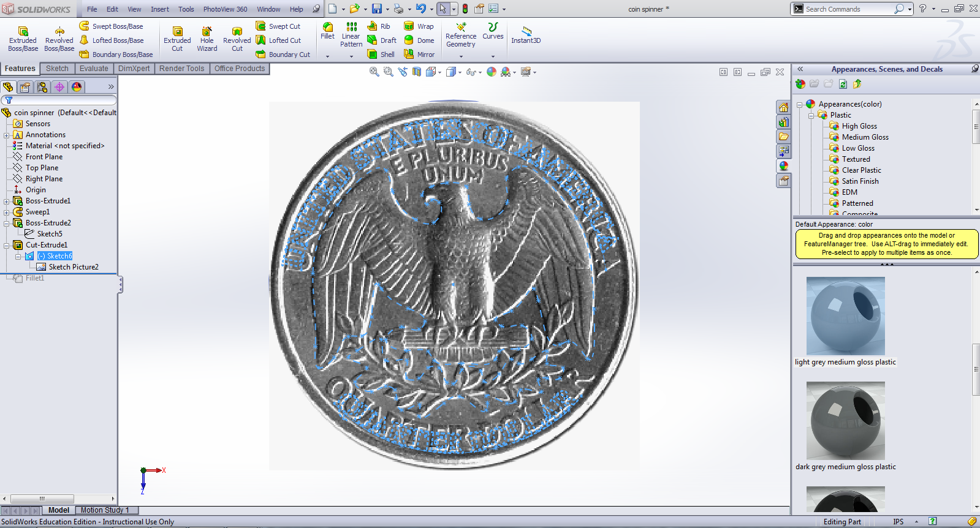Viewport: 980px width, 528px height.
Task: Open the DisplayManager tab icon
Action: (x=77, y=87)
